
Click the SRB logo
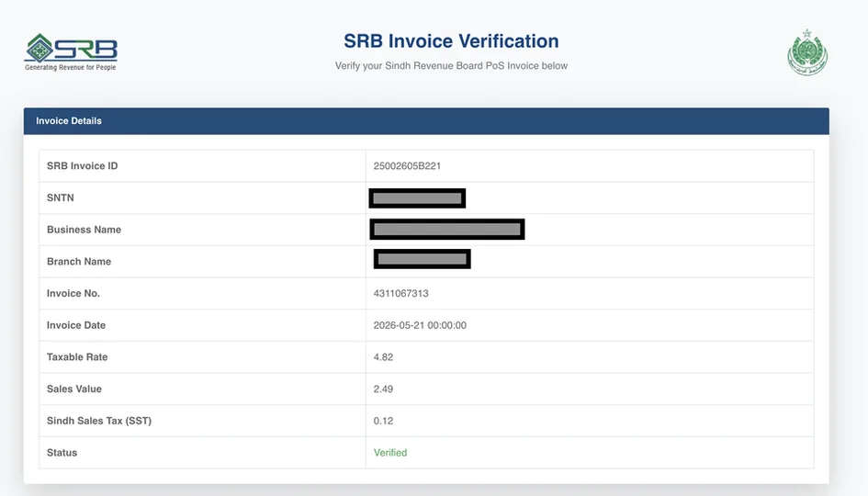[x=71, y=52]
